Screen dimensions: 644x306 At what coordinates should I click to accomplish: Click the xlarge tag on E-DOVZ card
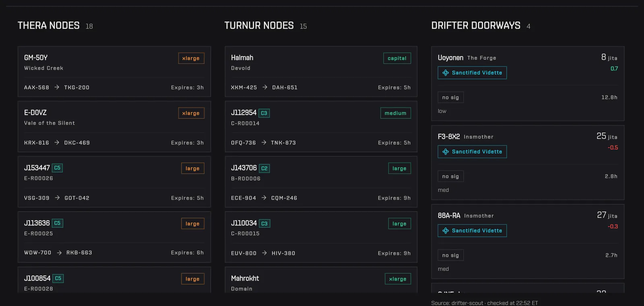coord(191,113)
